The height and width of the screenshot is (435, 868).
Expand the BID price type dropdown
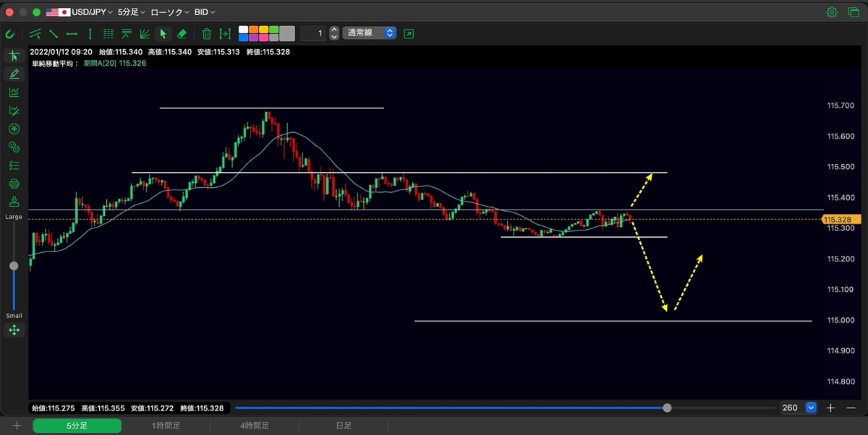click(x=205, y=12)
